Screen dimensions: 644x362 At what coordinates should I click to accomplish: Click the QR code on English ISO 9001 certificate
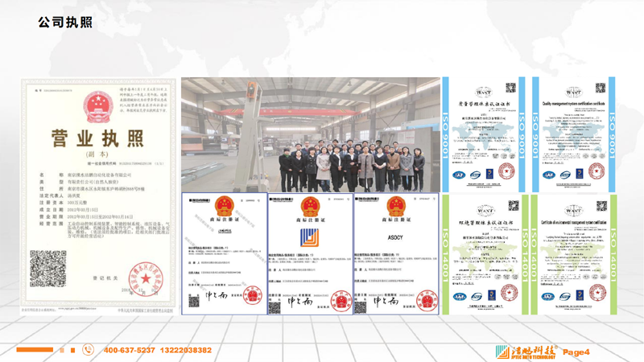click(601, 88)
